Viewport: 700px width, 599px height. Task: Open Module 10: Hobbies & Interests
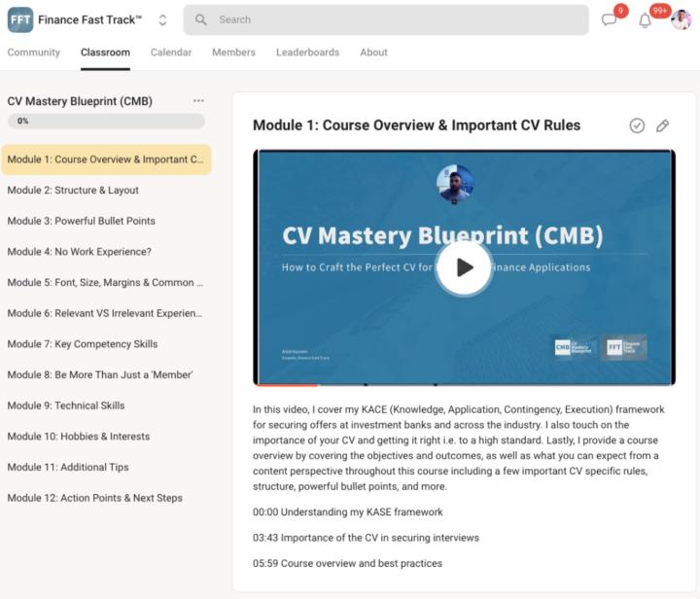[106, 437]
